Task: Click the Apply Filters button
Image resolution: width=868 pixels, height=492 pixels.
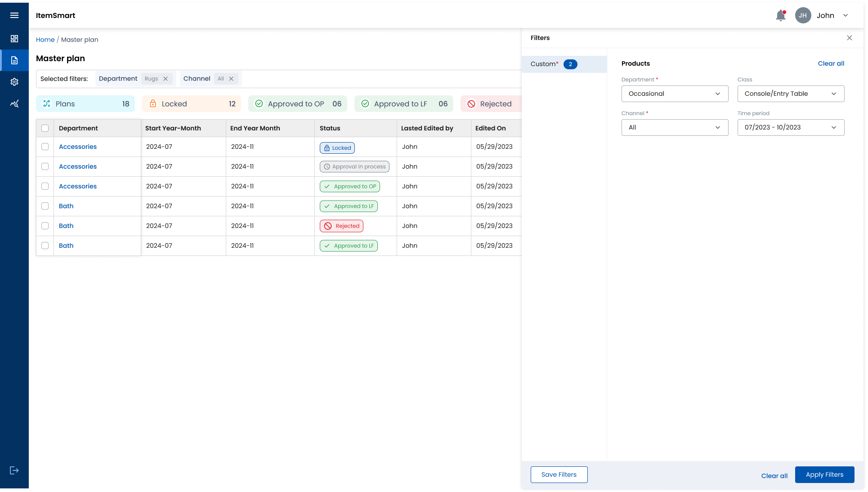Action: (824, 474)
